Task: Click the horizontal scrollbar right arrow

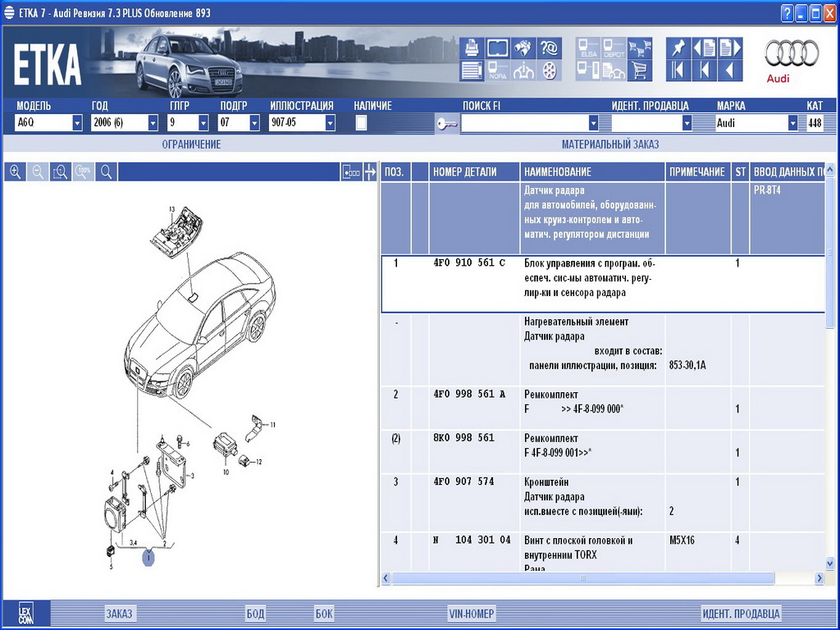Action: [819, 578]
